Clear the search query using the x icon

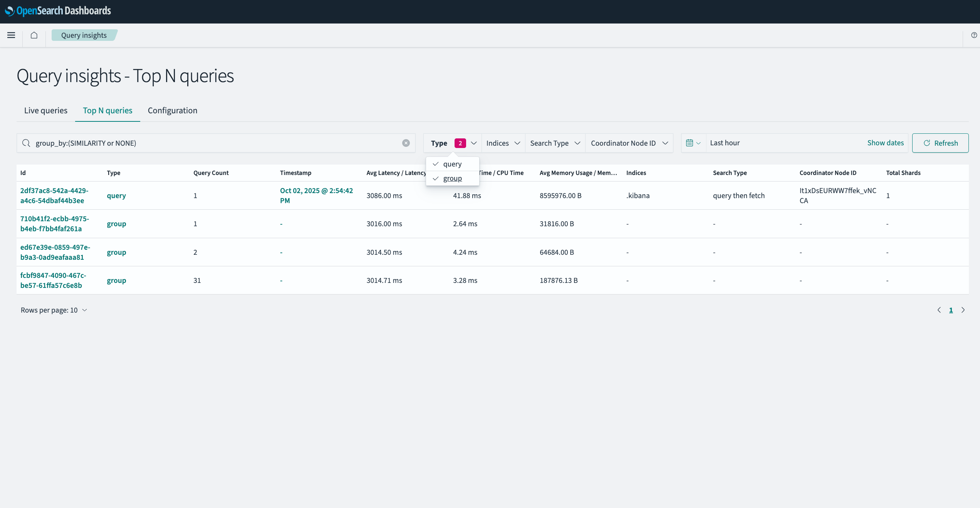click(406, 143)
